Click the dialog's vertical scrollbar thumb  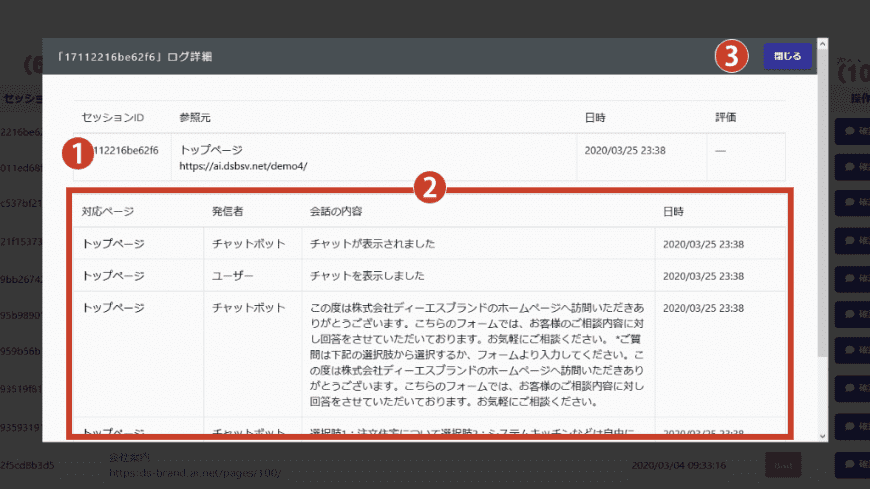click(822, 200)
